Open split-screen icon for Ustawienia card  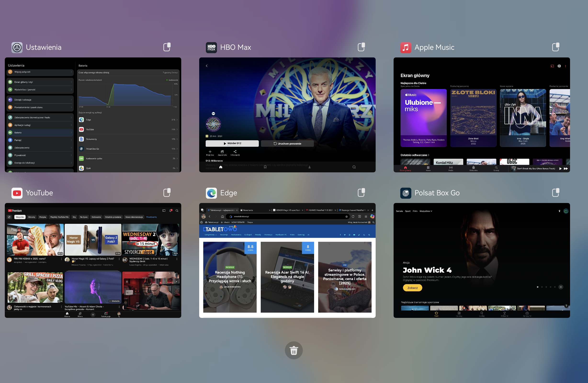tap(167, 47)
